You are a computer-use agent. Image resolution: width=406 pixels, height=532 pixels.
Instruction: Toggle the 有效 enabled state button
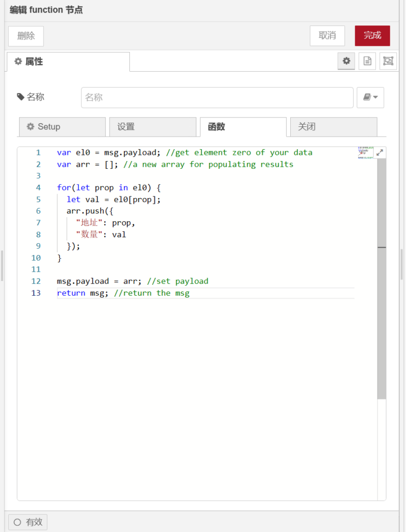(x=28, y=522)
